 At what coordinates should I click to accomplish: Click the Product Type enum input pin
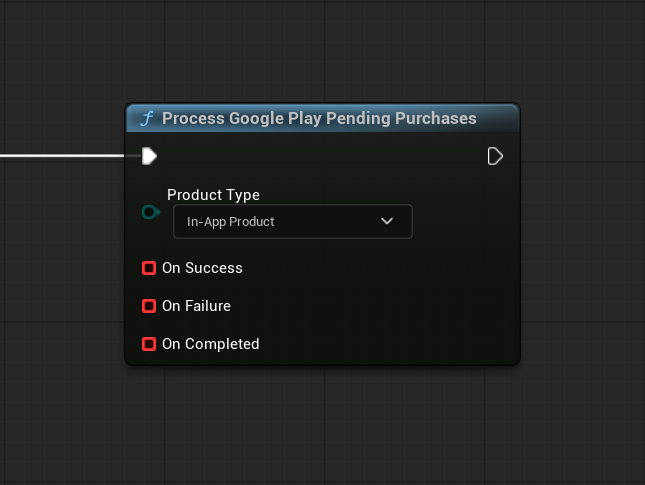coord(151,212)
